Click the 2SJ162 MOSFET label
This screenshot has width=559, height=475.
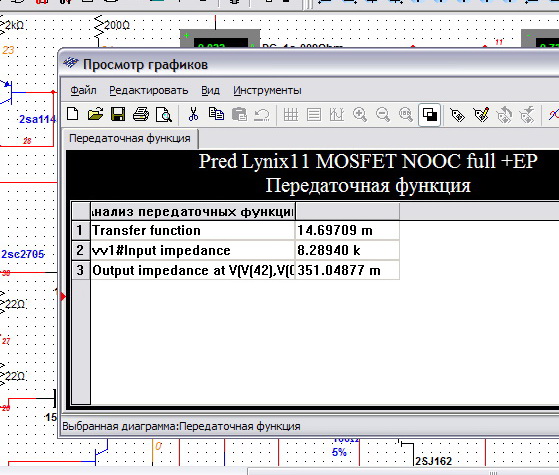point(434,461)
